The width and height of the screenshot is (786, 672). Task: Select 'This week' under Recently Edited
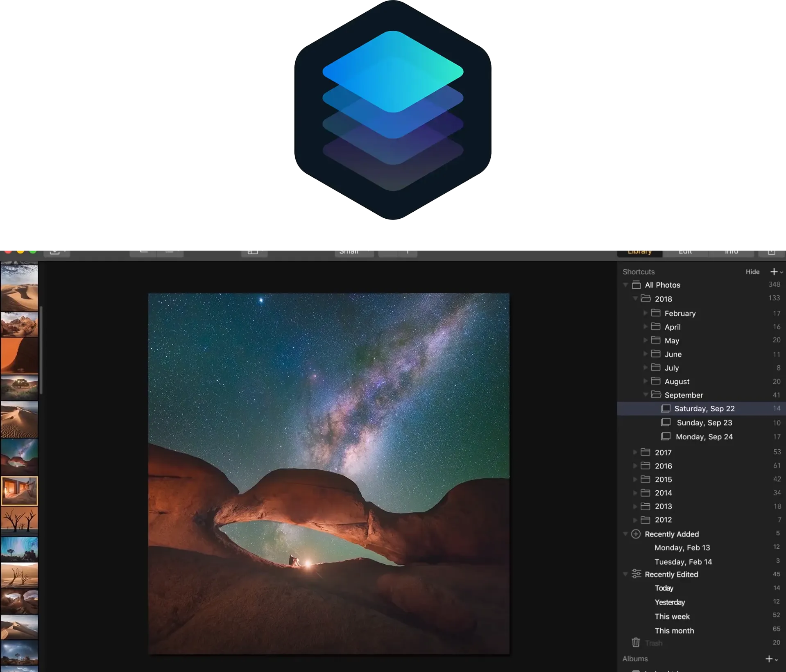click(x=672, y=616)
